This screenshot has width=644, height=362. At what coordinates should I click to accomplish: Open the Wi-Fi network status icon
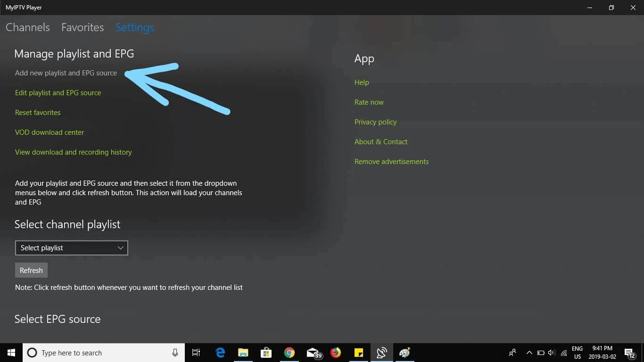click(564, 353)
